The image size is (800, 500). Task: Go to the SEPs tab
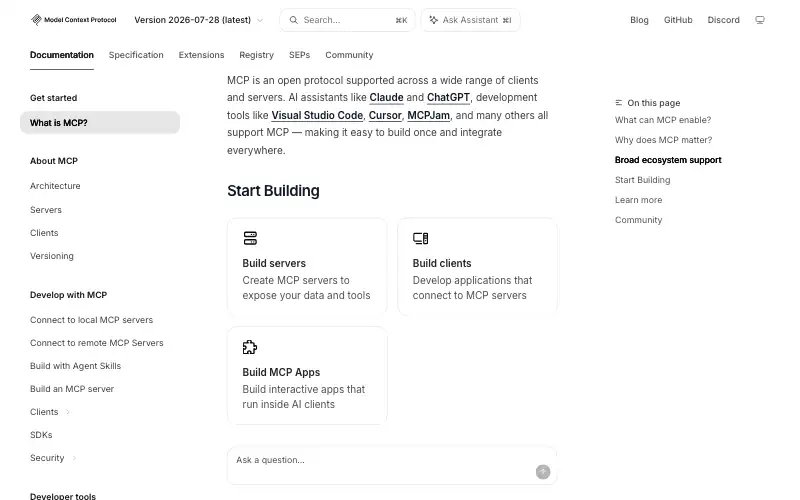299,55
